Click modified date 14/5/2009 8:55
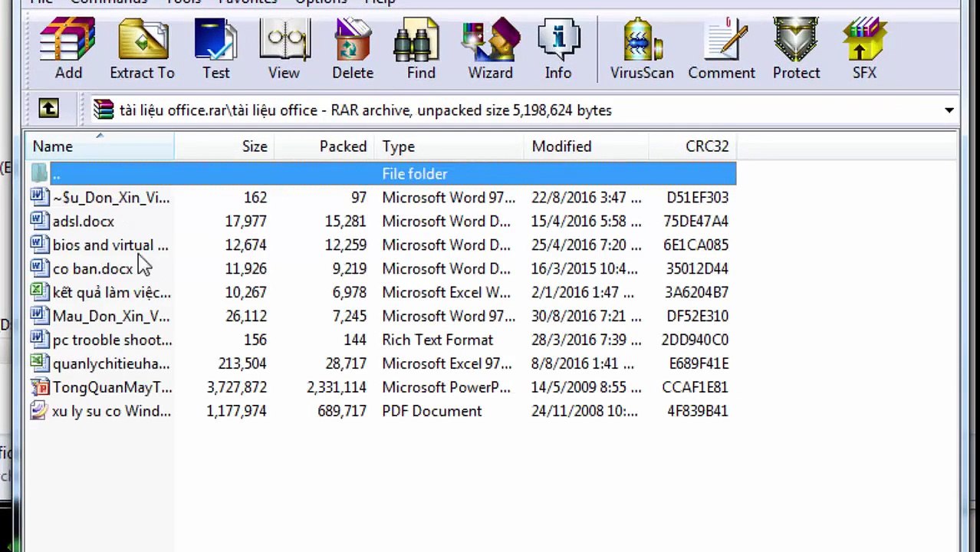This screenshot has height=552, width=980. point(587,388)
